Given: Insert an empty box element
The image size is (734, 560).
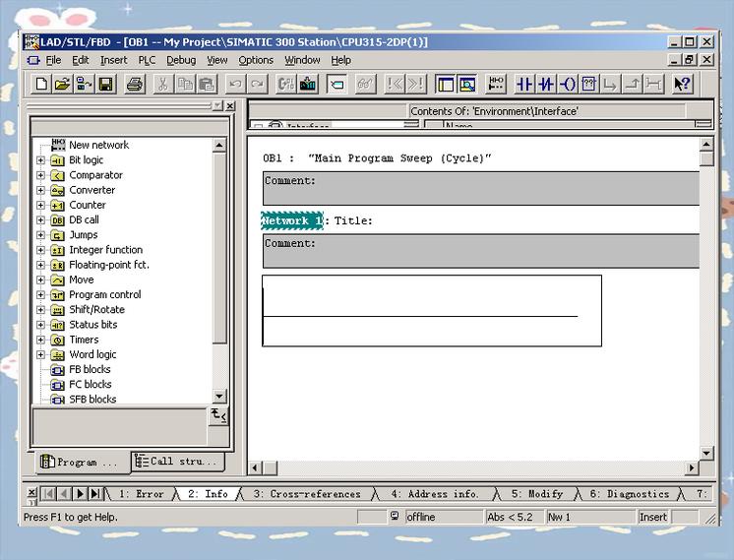Looking at the screenshot, I should coord(589,85).
